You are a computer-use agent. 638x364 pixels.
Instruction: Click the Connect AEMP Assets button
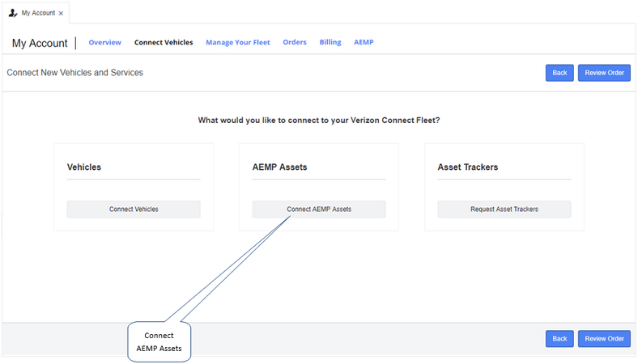click(319, 209)
